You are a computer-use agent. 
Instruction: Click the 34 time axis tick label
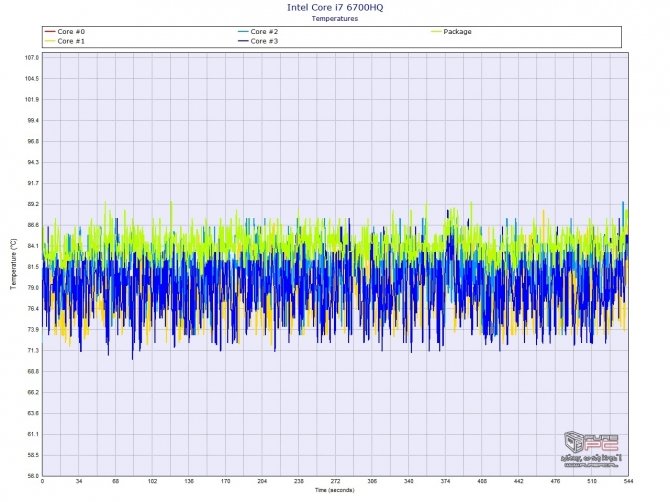[79, 481]
